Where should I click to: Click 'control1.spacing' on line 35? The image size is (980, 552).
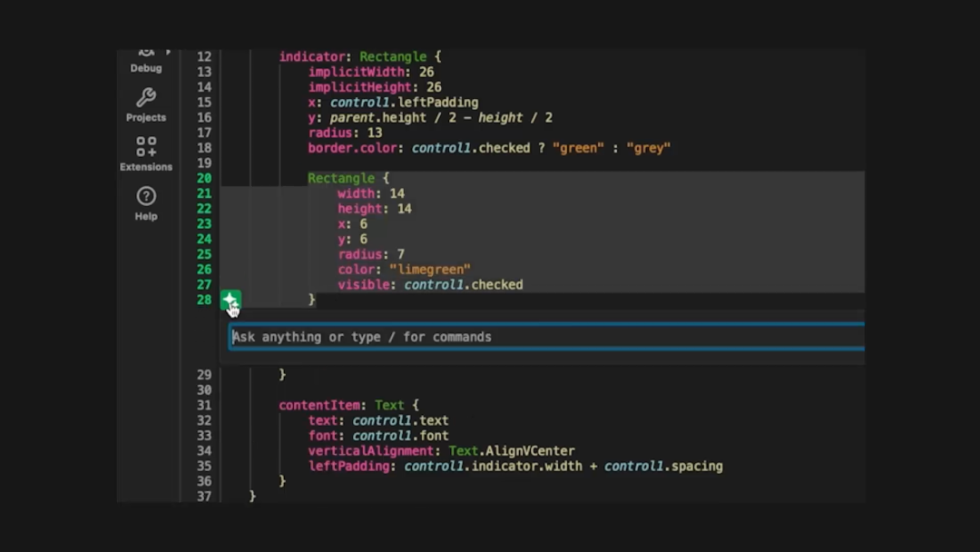(x=663, y=467)
